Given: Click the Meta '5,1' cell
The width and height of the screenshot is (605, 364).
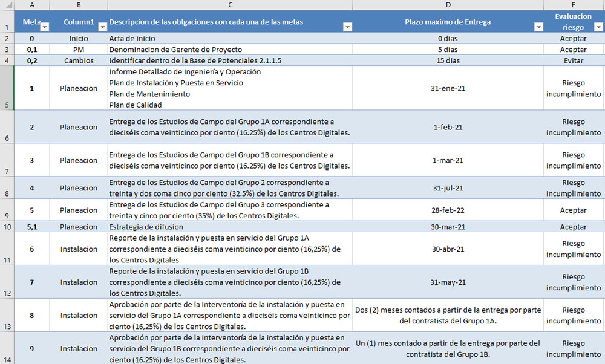Looking at the screenshot, I should pyautogui.click(x=32, y=227).
